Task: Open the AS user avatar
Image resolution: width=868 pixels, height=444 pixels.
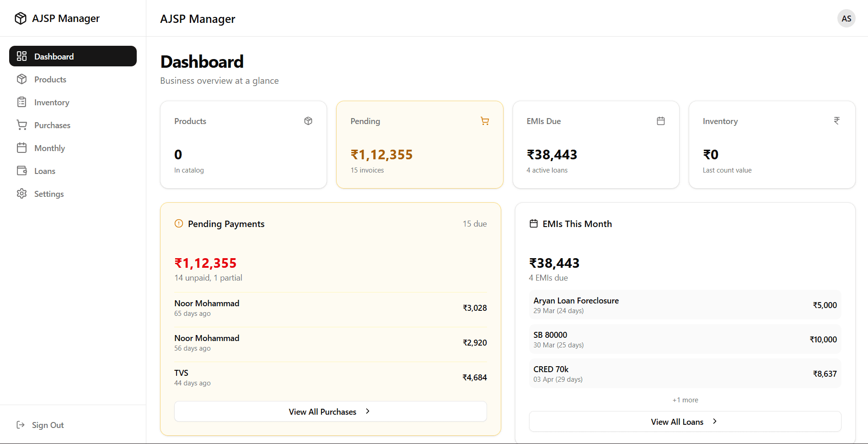Action: (846, 19)
